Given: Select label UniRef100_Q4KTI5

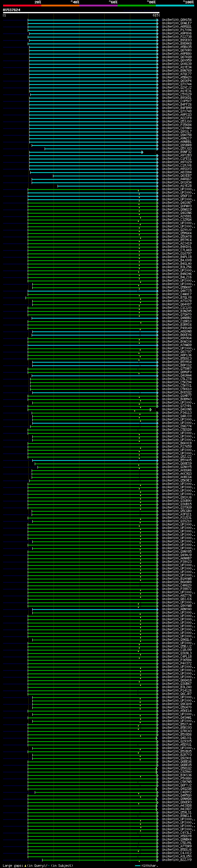Looking at the screenshot, I should (x=177, y=291).
